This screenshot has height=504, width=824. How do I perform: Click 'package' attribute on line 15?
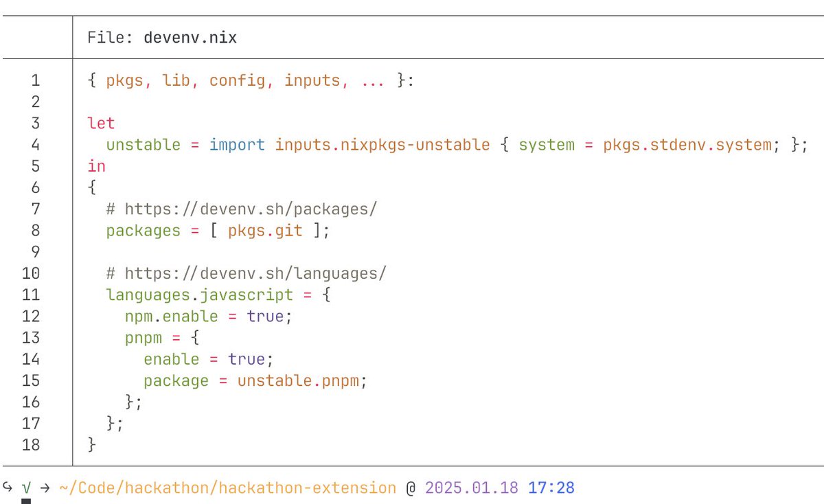coord(176,380)
